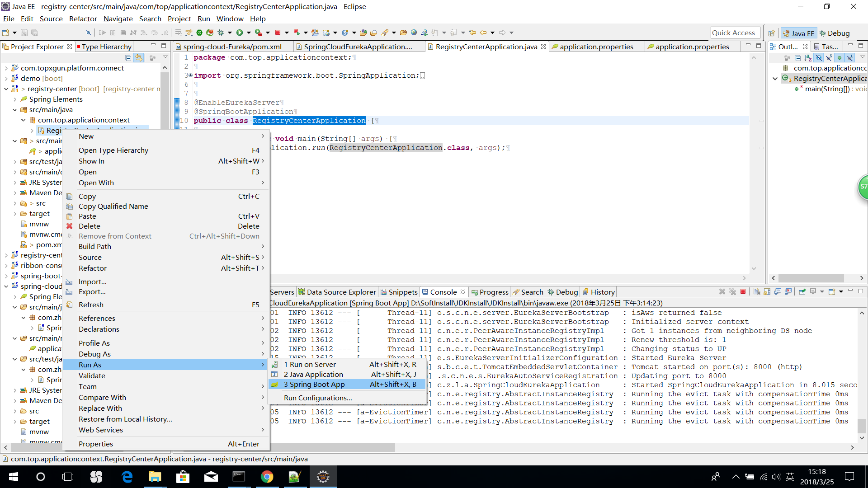Open File Explorer from the taskbar
This screenshot has width=868, height=488.
click(155, 477)
